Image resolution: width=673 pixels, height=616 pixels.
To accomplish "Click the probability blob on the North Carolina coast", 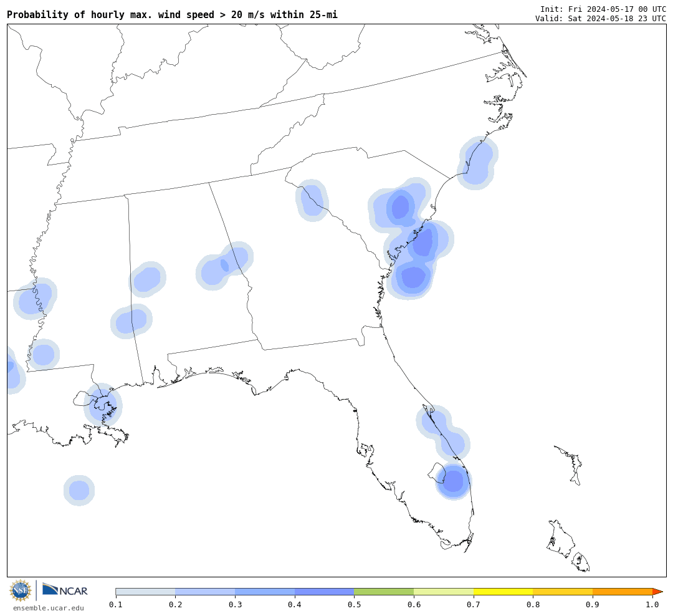I will click(x=478, y=163).
